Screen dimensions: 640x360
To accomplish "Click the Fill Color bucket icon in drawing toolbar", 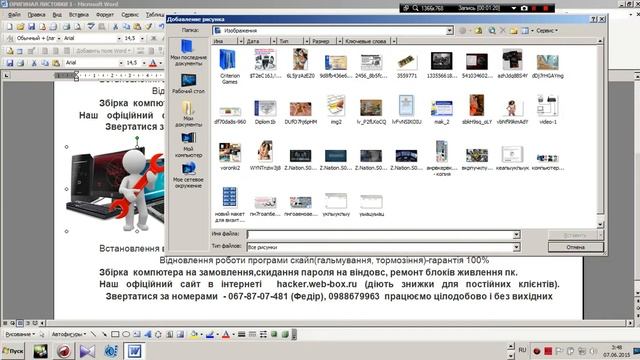I will click(194, 334).
